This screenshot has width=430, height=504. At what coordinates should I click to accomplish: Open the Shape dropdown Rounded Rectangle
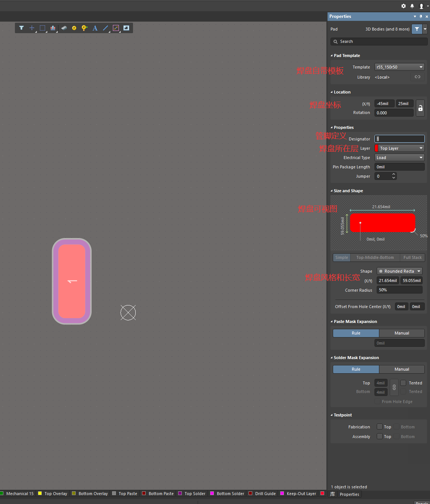399,271
